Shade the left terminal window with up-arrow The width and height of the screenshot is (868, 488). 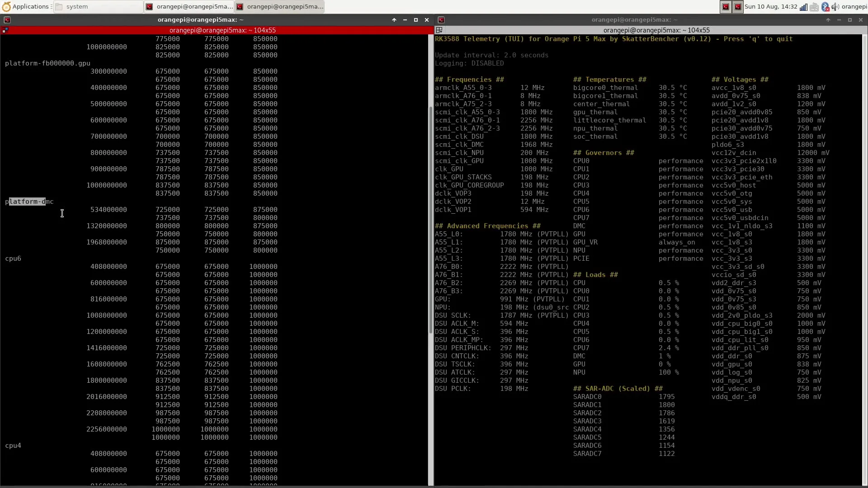tap(394, 20)
